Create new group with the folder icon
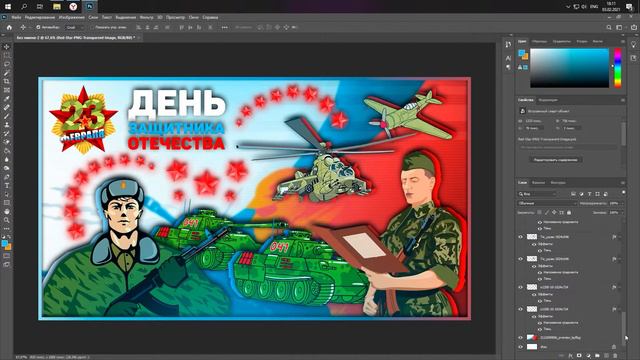 point(597,356)
